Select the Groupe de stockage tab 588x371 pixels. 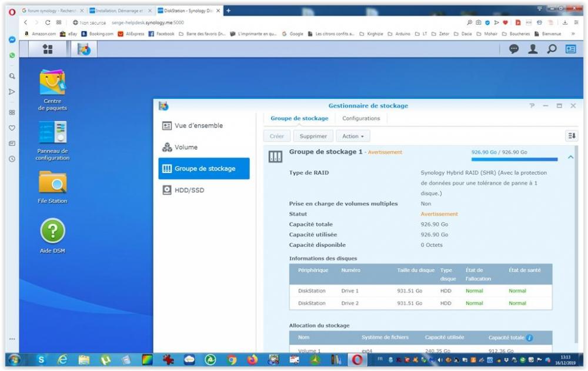click(x=299, y=118)
